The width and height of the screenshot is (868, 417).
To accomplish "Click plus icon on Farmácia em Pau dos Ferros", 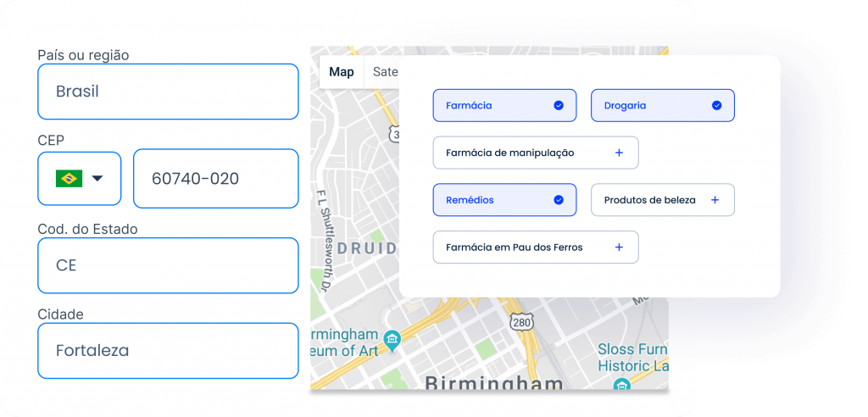I will coord(619,247).
